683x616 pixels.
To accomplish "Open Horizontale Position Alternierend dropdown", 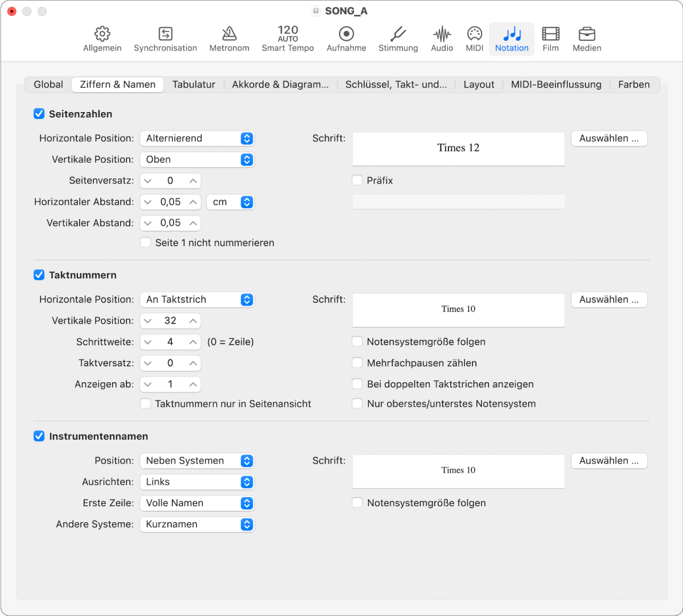I will pyautogui.click(x=197, y=138).
